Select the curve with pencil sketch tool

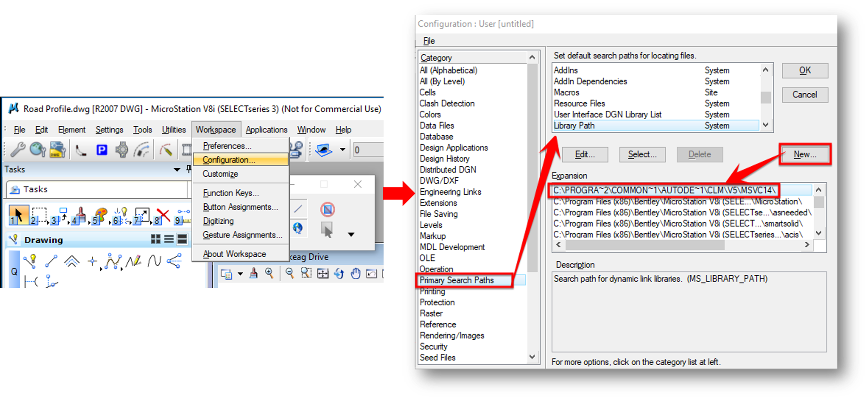tap(134, 261)
